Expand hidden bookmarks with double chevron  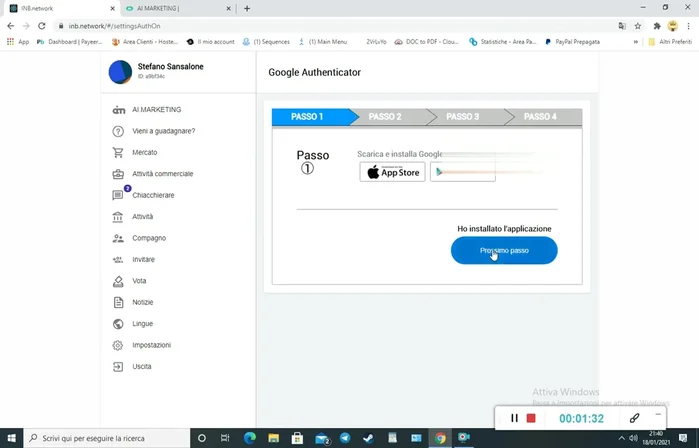tap(636, 42)
